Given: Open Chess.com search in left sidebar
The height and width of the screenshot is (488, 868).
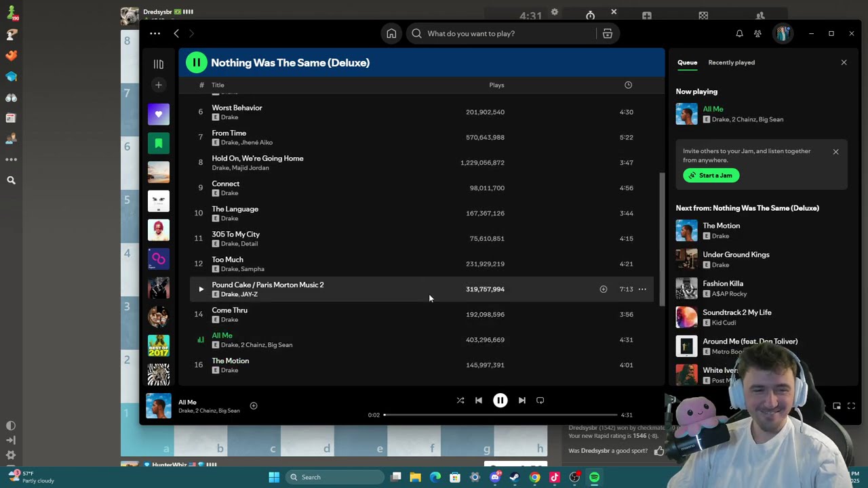Looking at the screenshot, I should [x=11, y=180].
